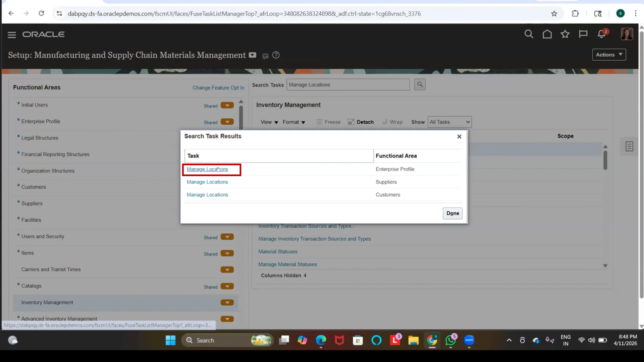Select Inventory Management functional area row
This screenshot has width=644, height=362.
[x=125, y=302]
